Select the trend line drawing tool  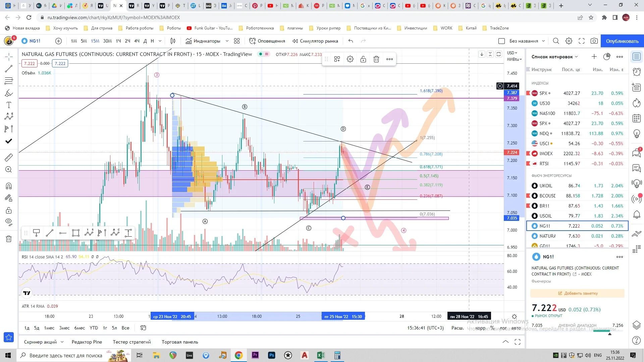(9, 69)
